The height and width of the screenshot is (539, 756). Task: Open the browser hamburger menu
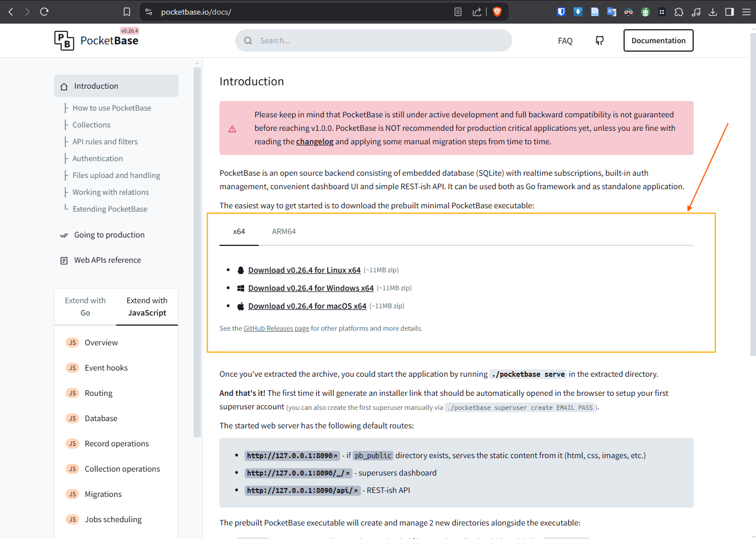(746, 12)
